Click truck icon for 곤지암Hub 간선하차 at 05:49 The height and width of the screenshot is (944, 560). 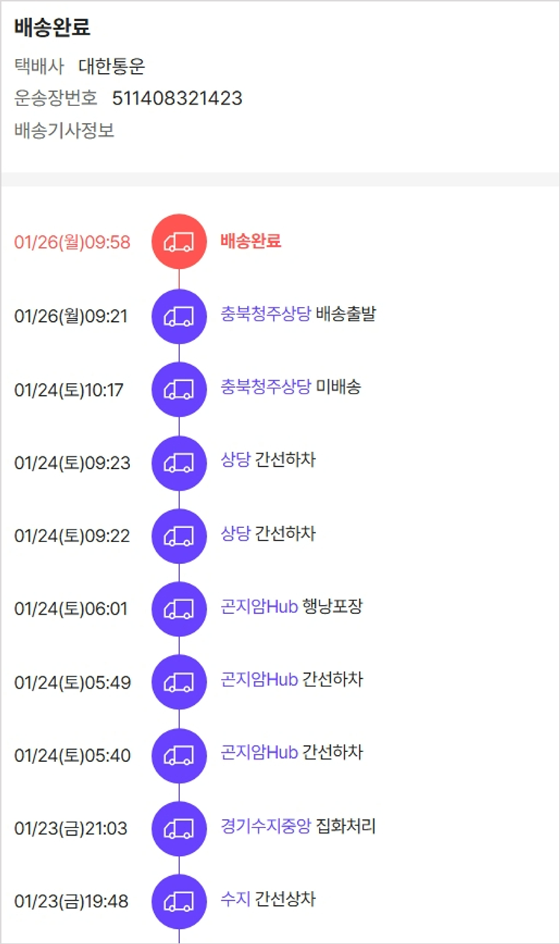click(179, 681)
